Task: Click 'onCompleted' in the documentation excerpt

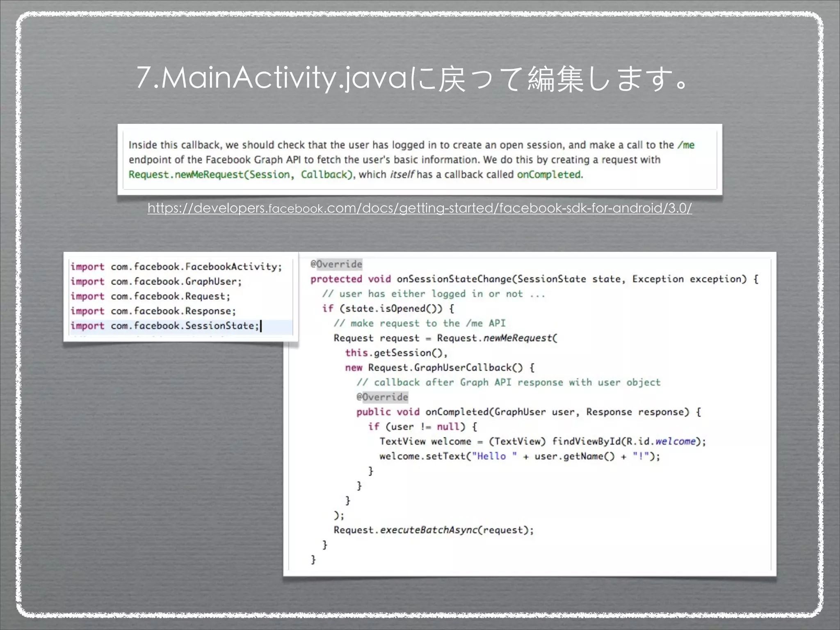Action: 549,175
